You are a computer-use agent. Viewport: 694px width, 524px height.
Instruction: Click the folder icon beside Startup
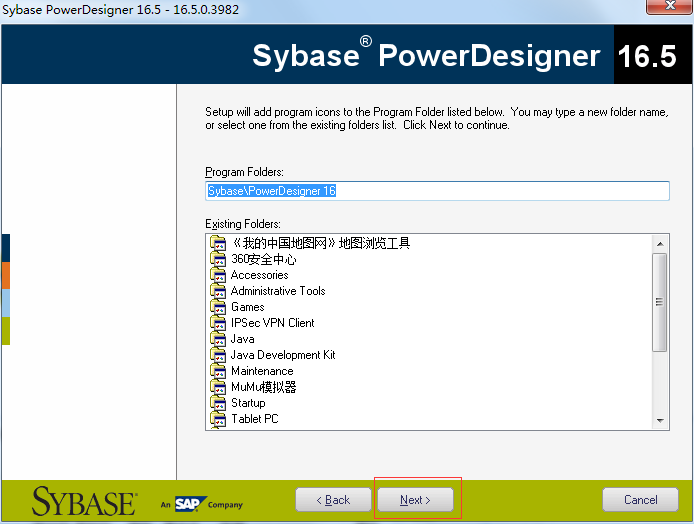point(218,403)
